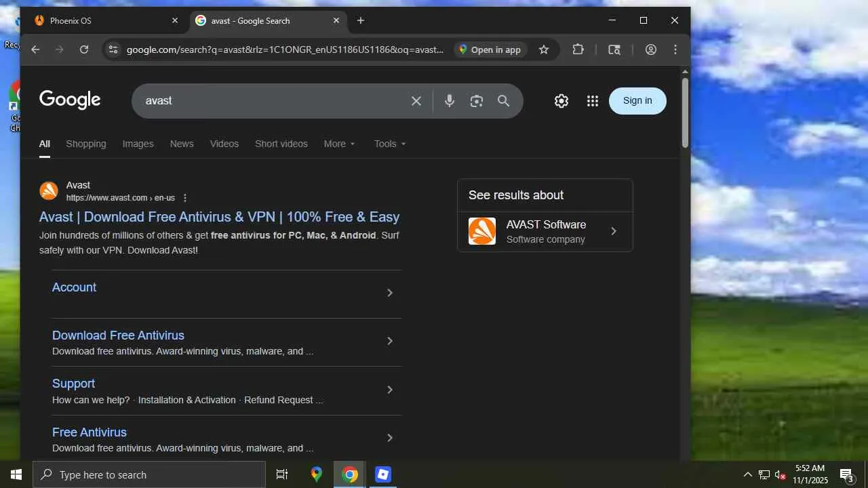This screenshot has height=488, width=868.
Task: Click the Google logo
Action: [x=70, y=100]
